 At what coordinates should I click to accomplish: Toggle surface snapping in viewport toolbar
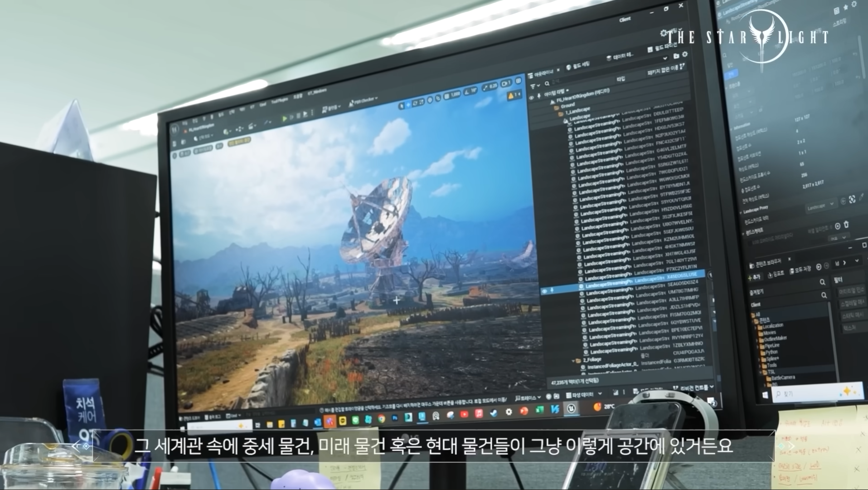[438, 98]
